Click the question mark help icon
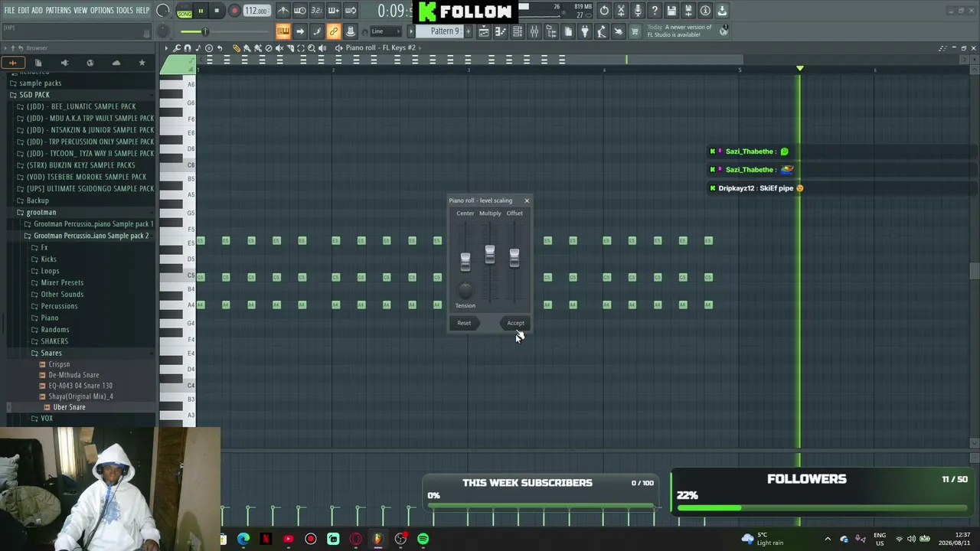This screenshot has width=980, height=551. (x=655, y=11)
